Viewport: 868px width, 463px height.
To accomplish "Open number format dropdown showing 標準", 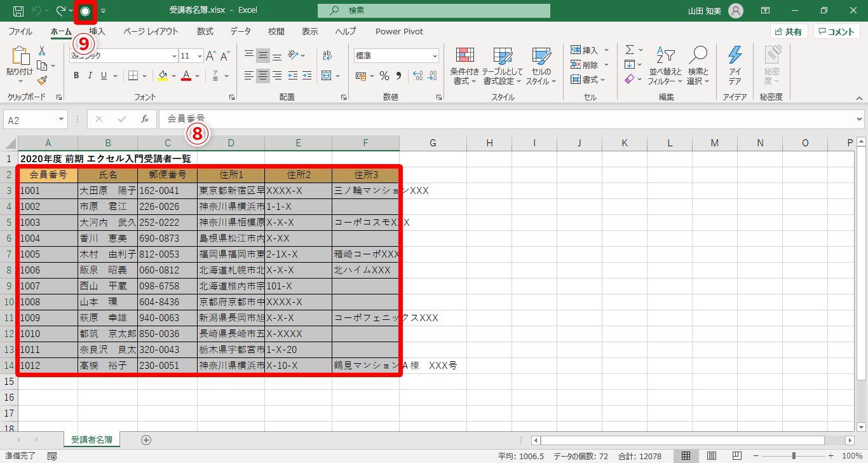I will tap(435, 56).
